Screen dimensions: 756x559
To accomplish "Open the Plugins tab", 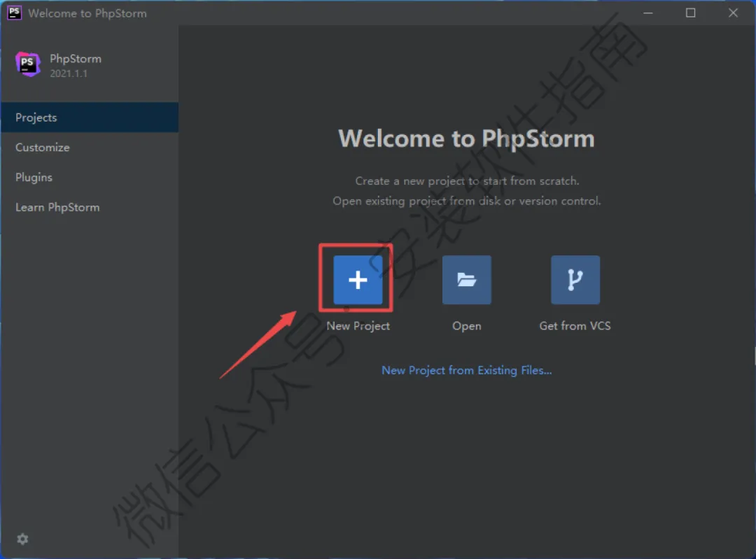I will 90,177.
